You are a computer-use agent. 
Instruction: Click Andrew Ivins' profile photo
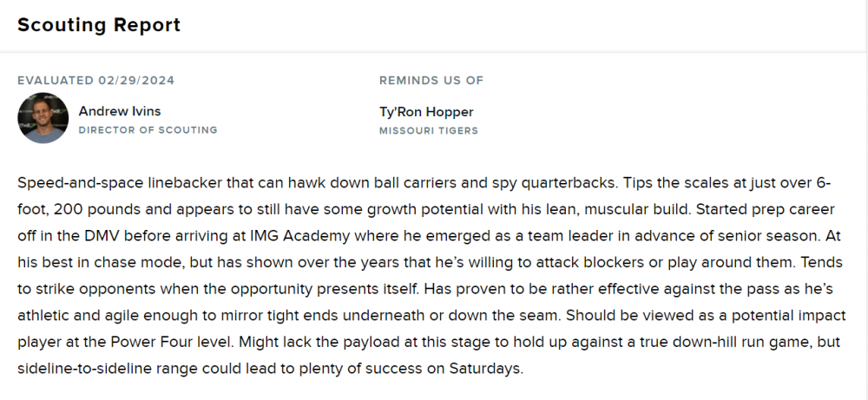tap(43, 119)
